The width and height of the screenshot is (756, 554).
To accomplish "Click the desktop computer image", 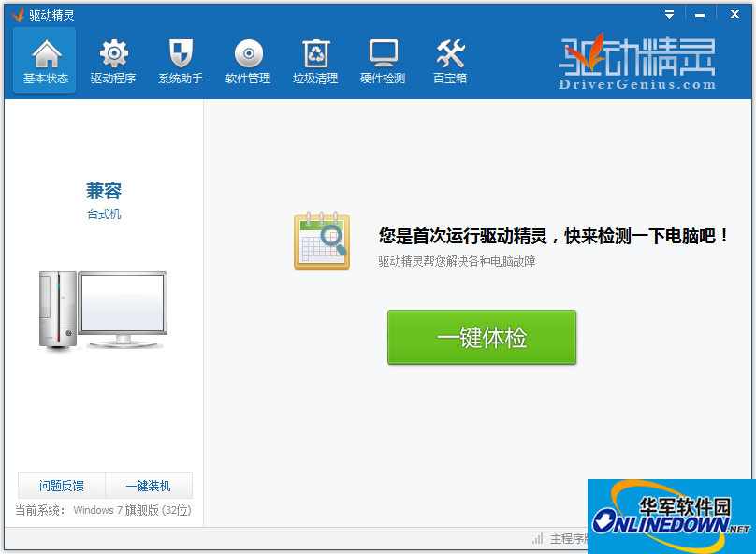I will [x=103, y=310].
